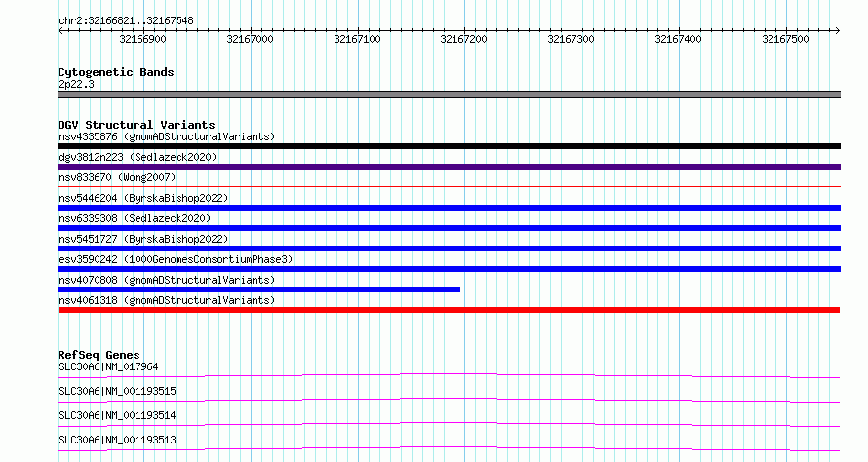Select the magenta NM_017964 transcript line
Screen dimensions: 868x462
[x=449, y=376]
